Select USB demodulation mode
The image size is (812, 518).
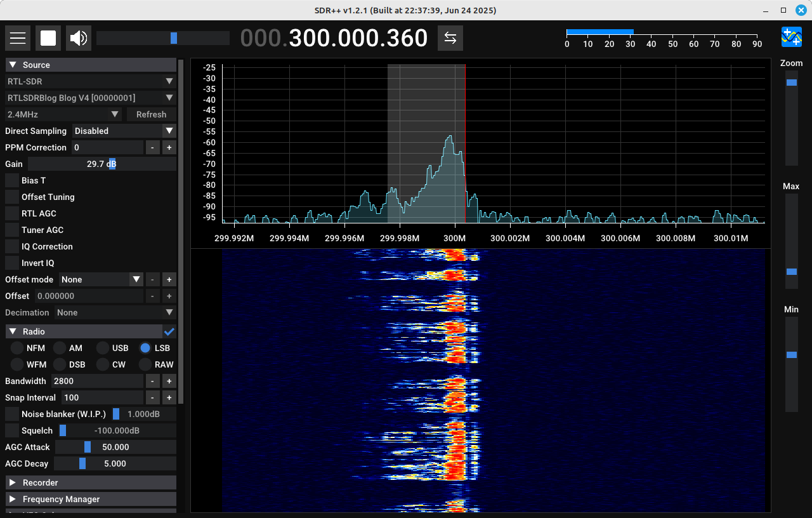coord(103,348)
